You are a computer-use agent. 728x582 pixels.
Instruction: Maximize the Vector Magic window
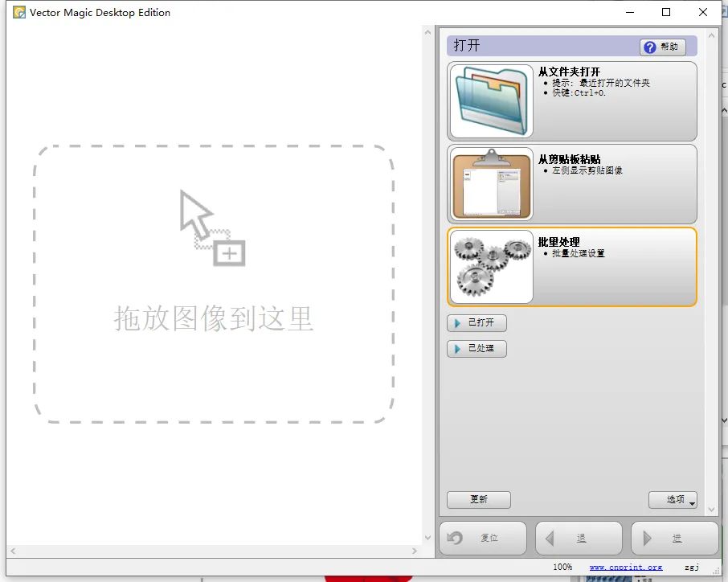666,12
